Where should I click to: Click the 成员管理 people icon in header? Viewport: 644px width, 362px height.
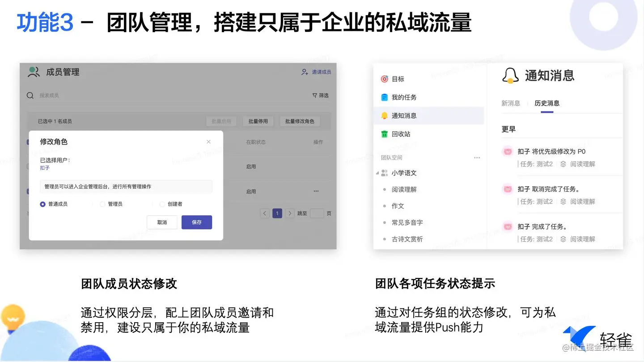pyautogui.click(x=33, y=72)
